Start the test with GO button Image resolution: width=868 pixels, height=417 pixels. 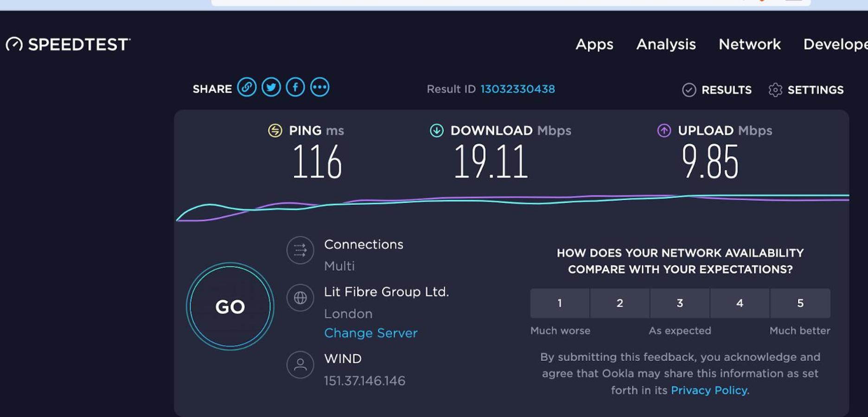click(230, 306)
